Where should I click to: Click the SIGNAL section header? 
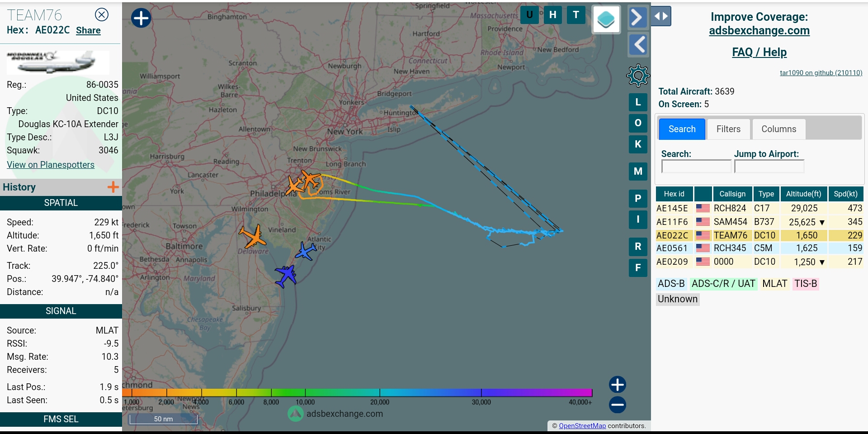point(61,311)
